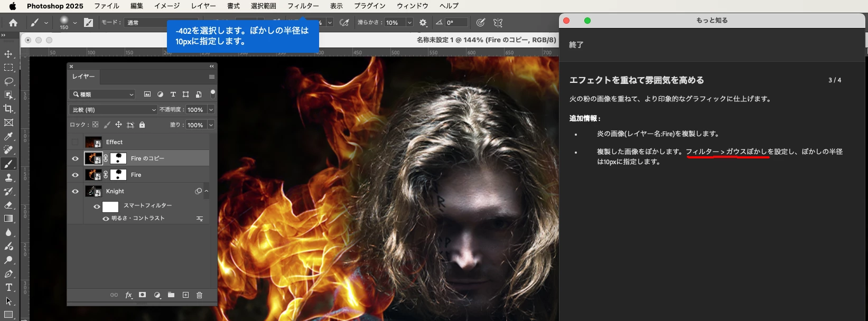
Task: Select the Dodge tool
Action: [x=9, y=260]
